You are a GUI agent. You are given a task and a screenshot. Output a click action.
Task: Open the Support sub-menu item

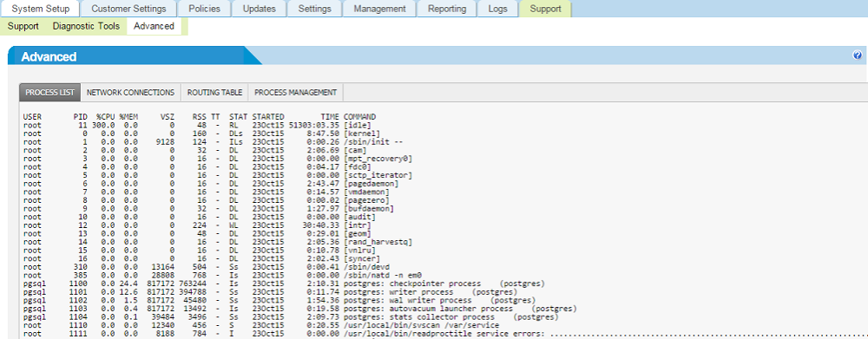(x=23, y=26)
